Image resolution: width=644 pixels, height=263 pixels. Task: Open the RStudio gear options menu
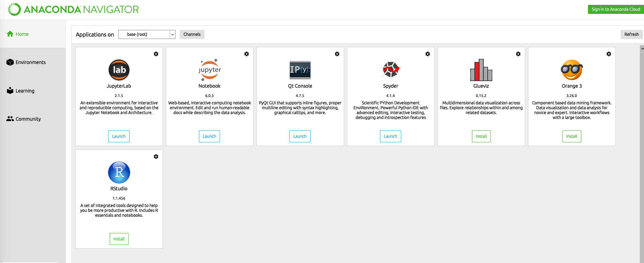coord(156,157)
